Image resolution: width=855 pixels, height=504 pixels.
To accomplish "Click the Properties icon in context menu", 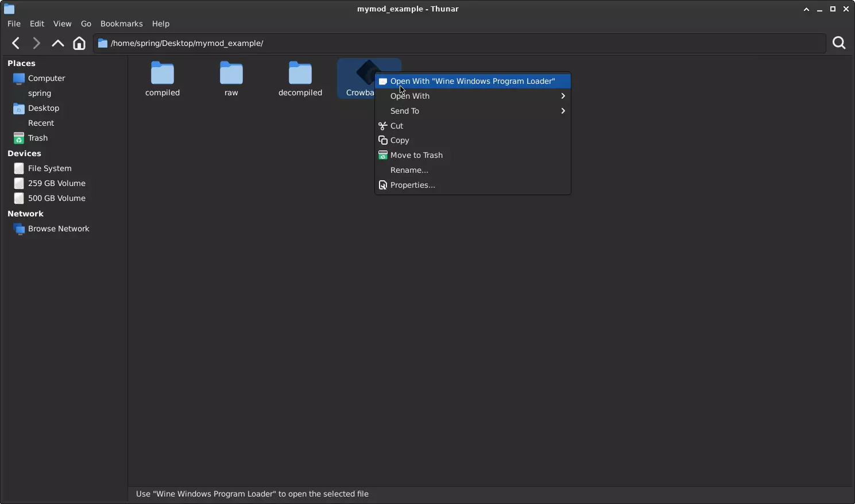I will [383, 185].
